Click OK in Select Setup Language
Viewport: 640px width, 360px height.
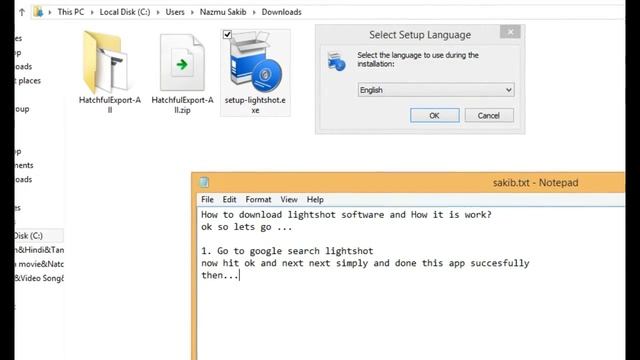(434, 116)
